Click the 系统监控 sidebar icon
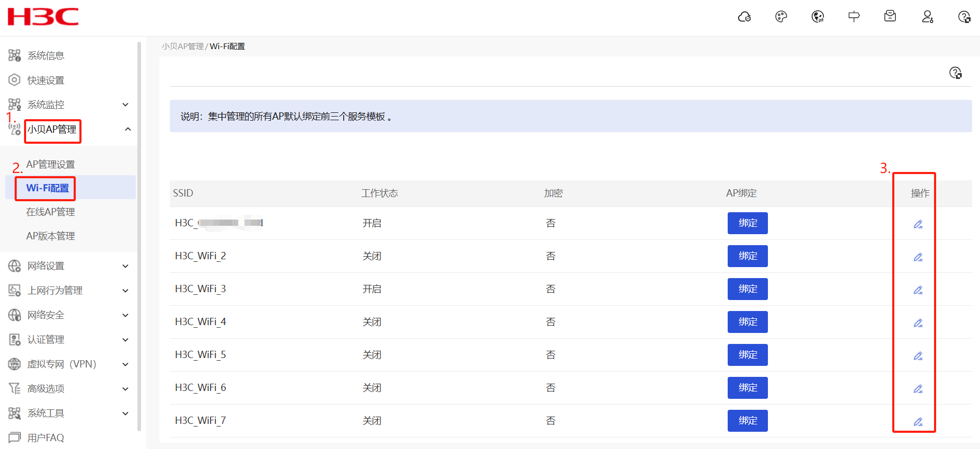 15,105
